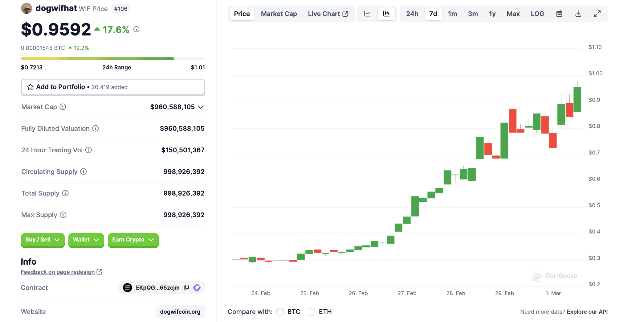The image size is (644, 322).
Task: Expand chart to fullscreen
Action: pos(597,14)
